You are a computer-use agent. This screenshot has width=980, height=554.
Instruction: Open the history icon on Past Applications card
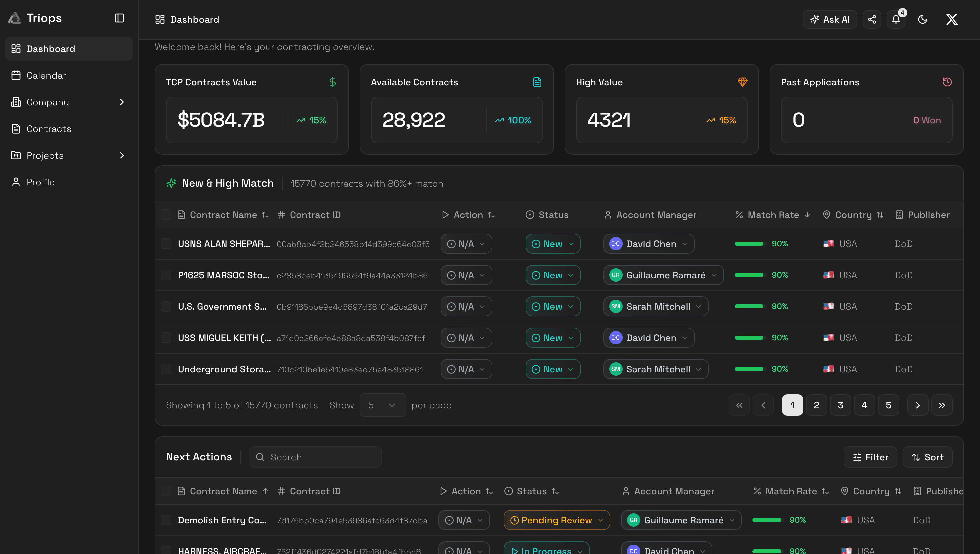tap(947, 82)
